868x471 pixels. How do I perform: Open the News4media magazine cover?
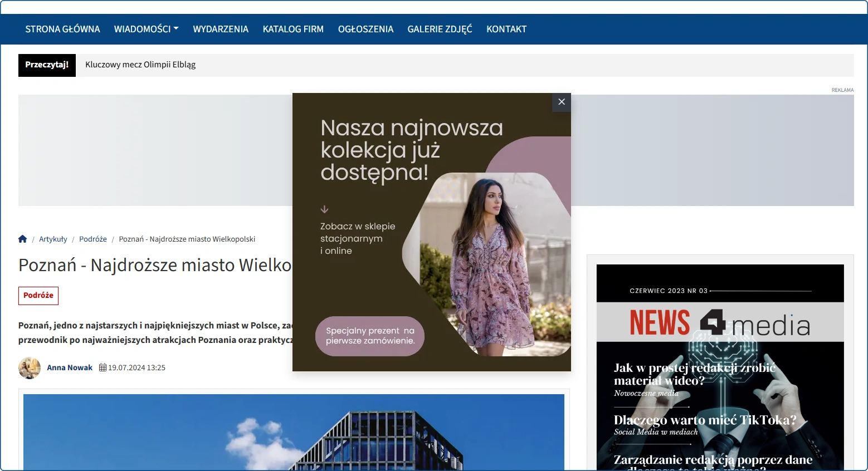tap(720, 367)
